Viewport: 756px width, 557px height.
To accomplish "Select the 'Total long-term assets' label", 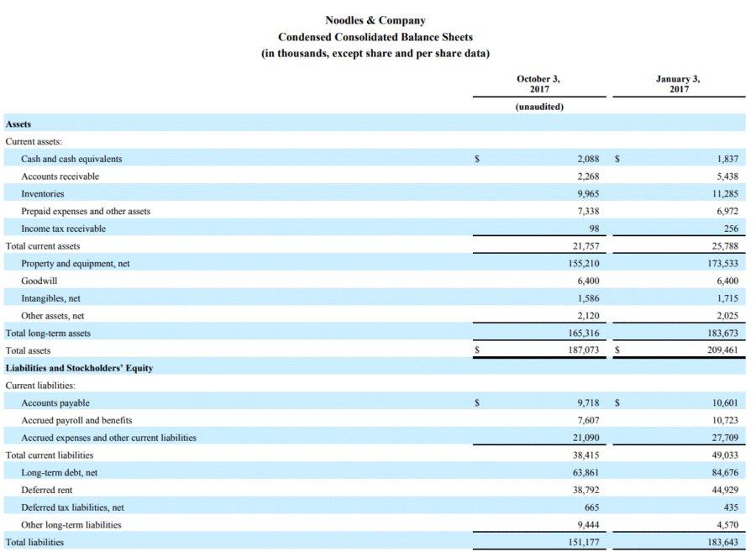I will [48, 334].
